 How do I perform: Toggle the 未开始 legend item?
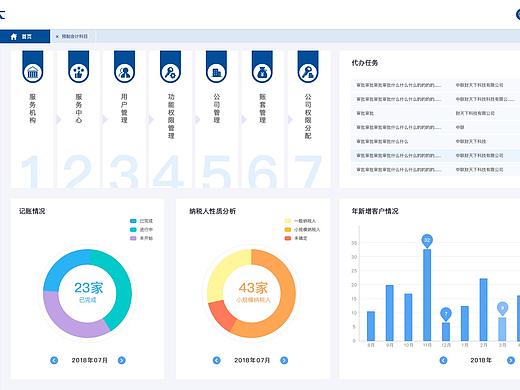point(141,238)
